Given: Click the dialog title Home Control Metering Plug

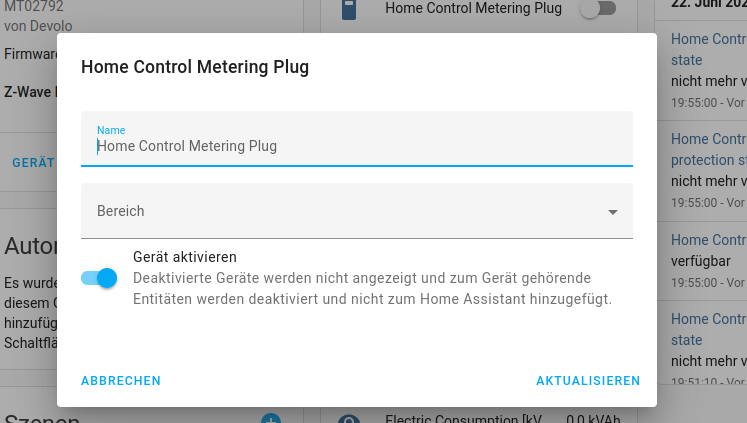Looking at the screenshot, I should pos(195,68).
